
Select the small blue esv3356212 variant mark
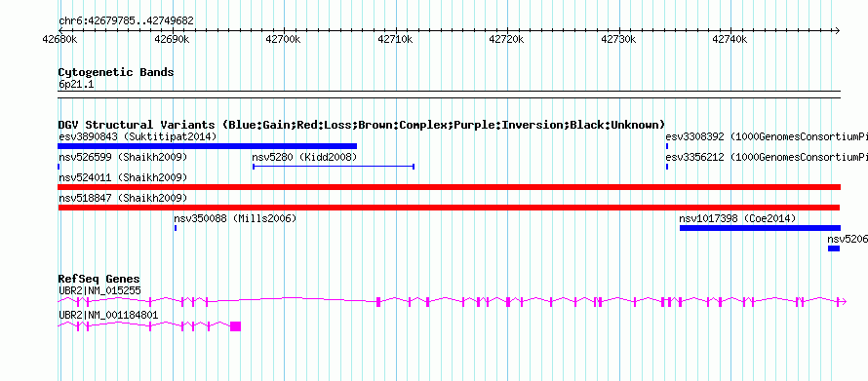pyautogui.click(x=667, y=167)
